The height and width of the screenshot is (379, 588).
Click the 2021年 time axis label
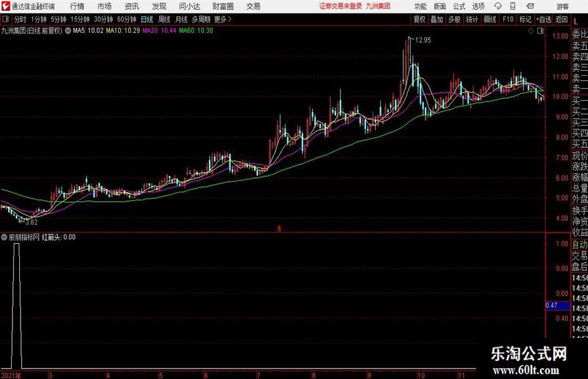pyautogui.click(x=11, y=375)
